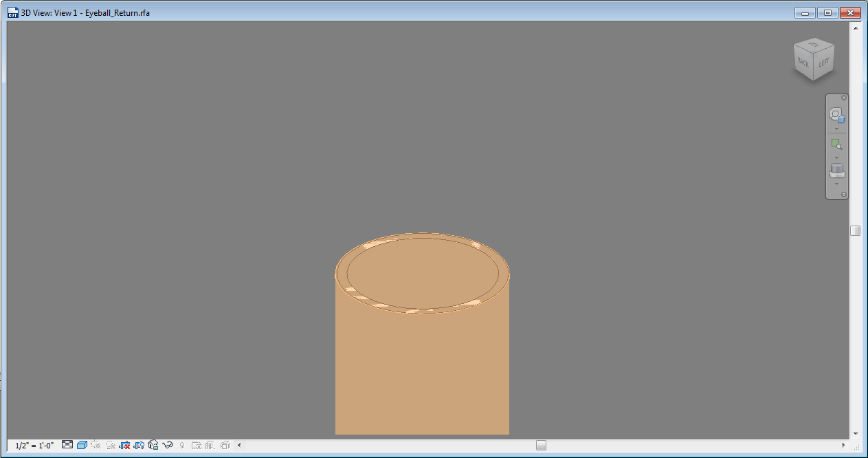Toggle Reveal Hidden Elements lightbulb

pos(182,446)
